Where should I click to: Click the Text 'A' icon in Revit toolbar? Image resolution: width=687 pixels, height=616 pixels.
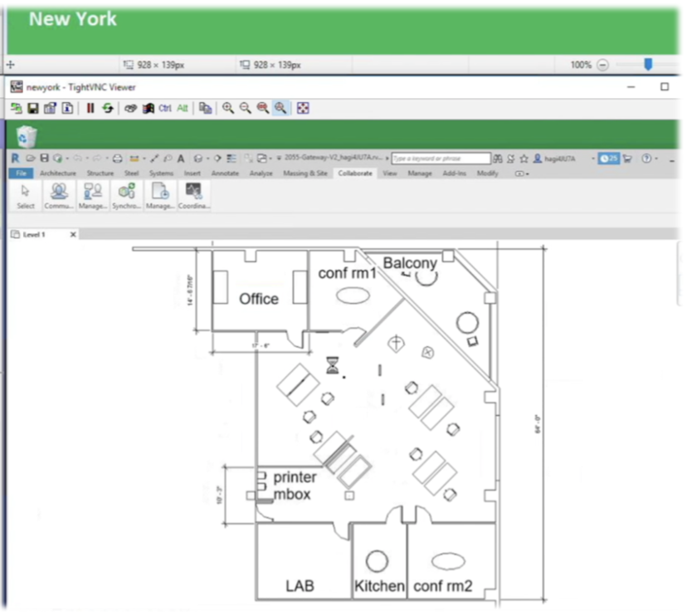click(x=181, y=159)
